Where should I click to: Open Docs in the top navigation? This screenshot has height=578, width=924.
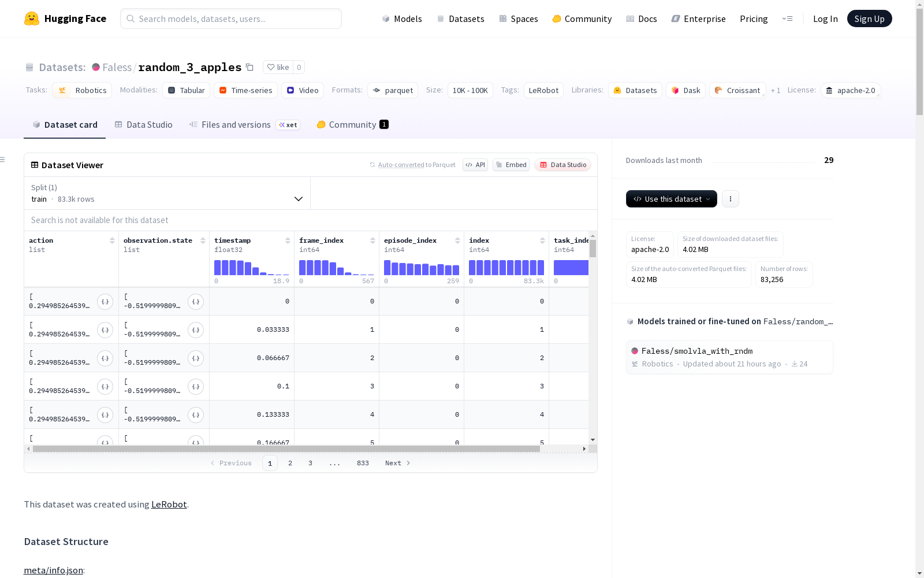point(642,18)
